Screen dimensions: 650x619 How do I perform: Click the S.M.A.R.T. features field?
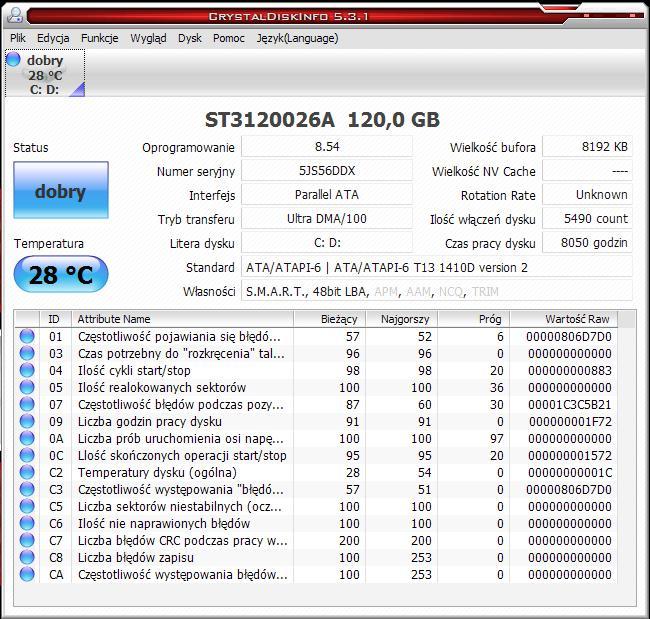coord(437,291)
